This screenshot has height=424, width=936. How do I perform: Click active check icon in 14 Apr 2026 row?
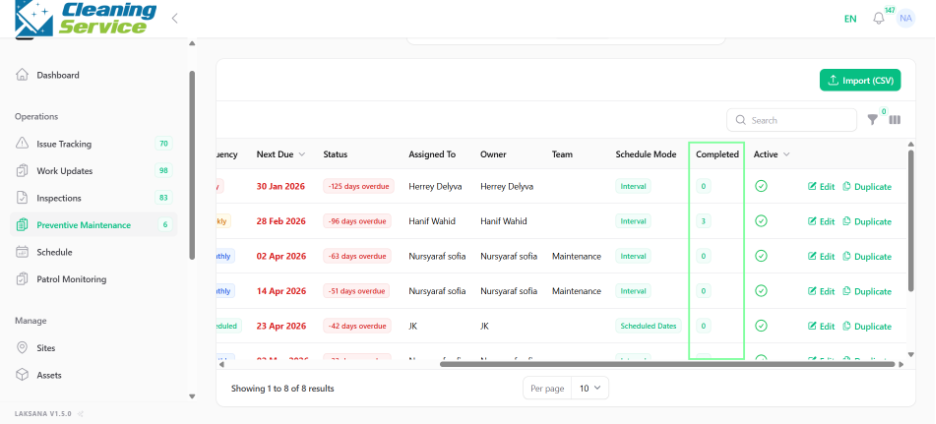[761, 291]
